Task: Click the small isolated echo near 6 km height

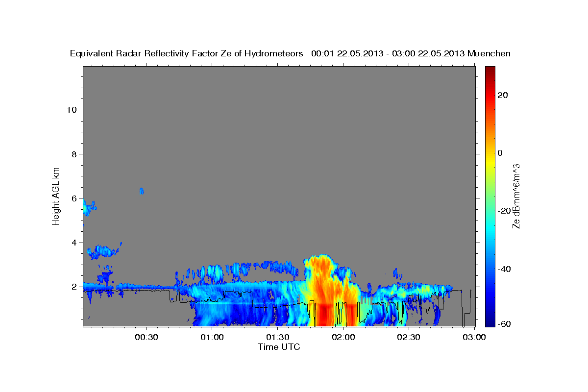Action: pyautogui.click(x=142, y=191)
